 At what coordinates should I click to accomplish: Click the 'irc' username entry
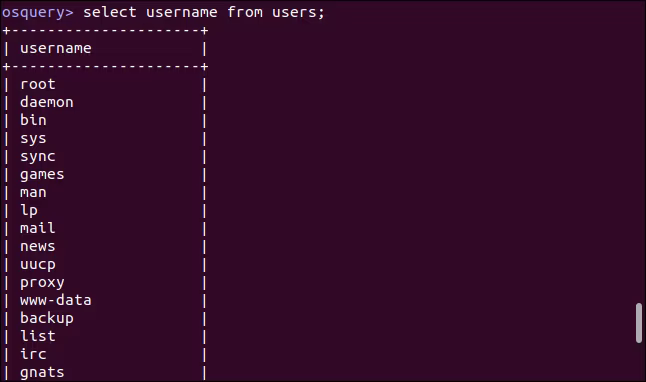coord(33,354)
